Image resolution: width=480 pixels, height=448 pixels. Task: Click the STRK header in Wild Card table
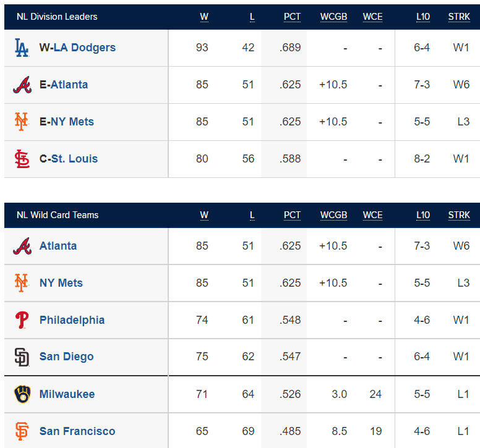point(459,215)
